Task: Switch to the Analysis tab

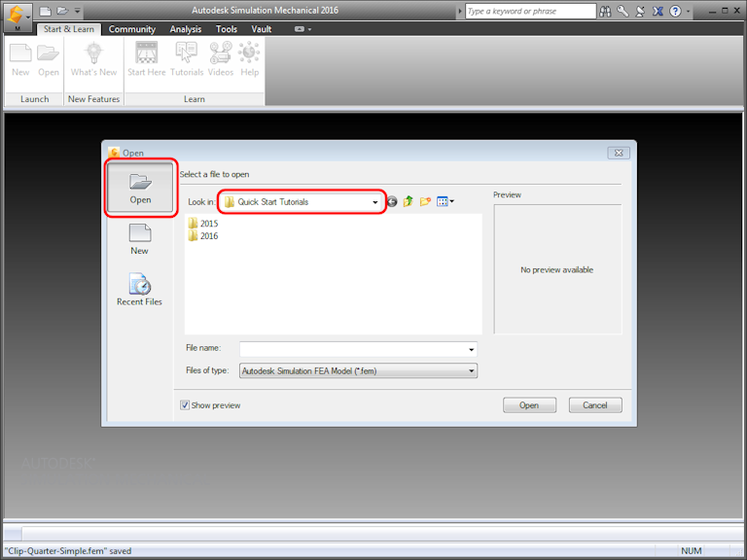Action: click(186, 29)
